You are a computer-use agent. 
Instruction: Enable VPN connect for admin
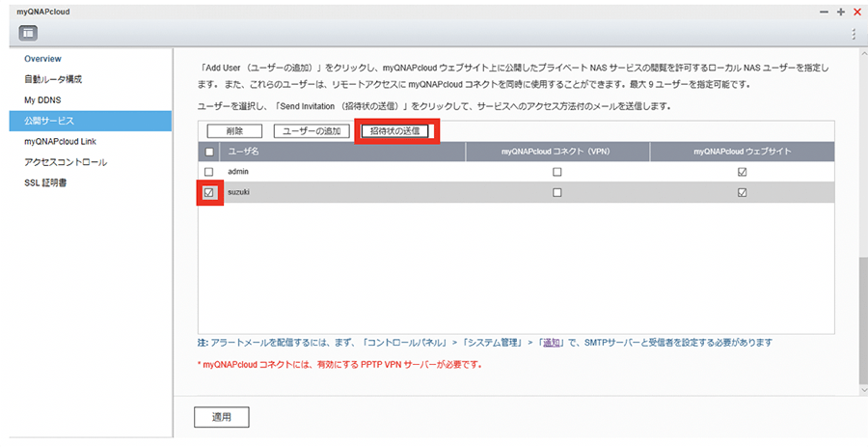point(556,172)
